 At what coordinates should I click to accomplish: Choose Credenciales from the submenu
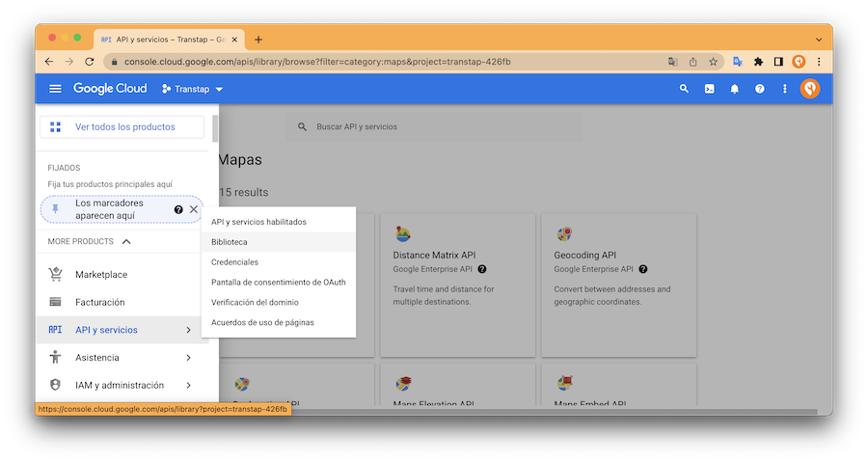(x=279, y=262)
